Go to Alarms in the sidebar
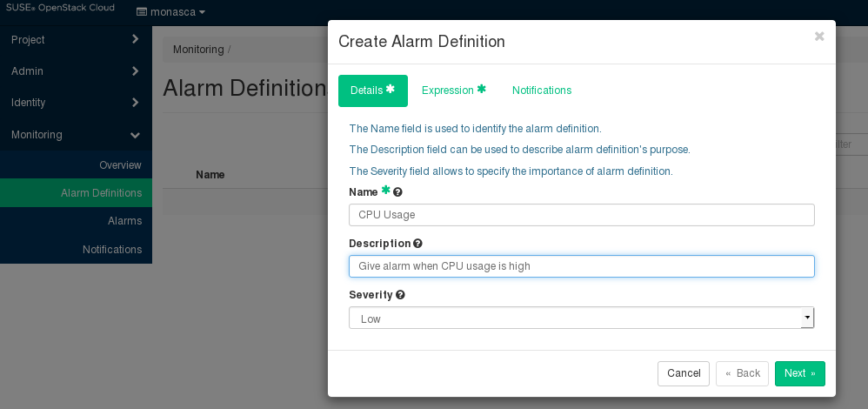Image resolution: width=868 pixels, height=409 pixels. (x=124, y=221)
